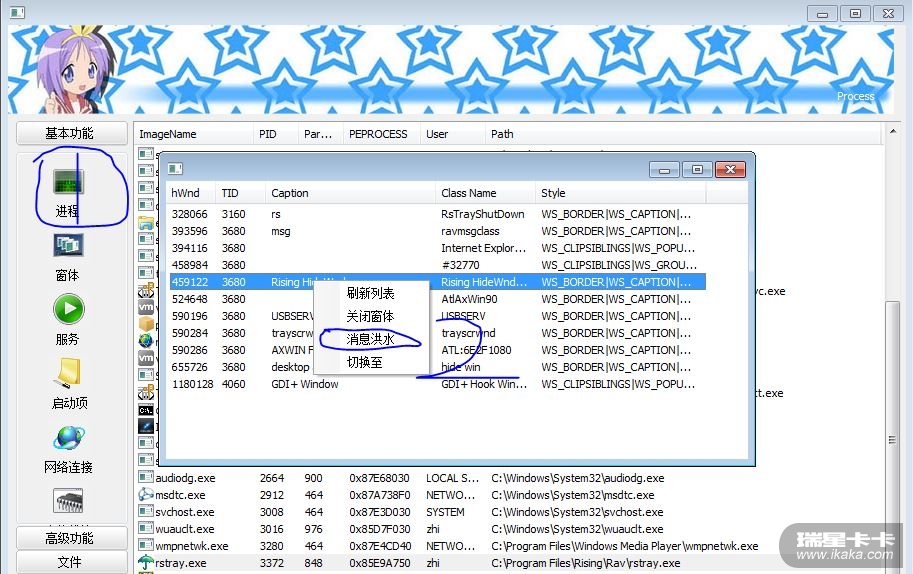
Task: Select the Rising HideWnd row 459122
Action: (437, 282)
